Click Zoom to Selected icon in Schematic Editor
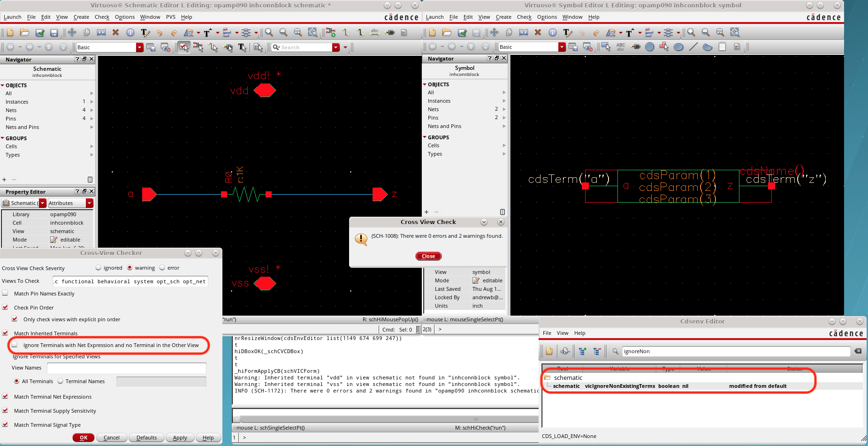Screen dimensions: 868x446 coord(312,32)
